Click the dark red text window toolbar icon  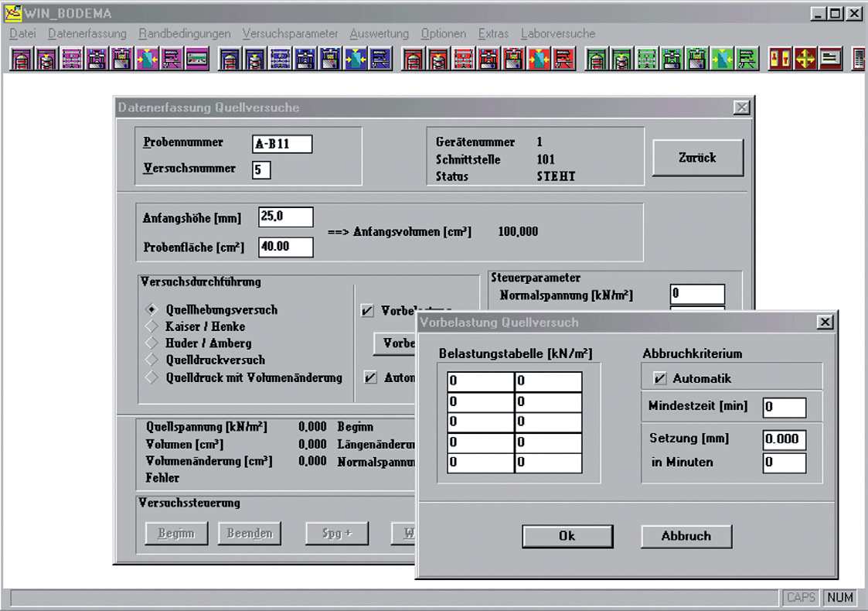pyautogui.click(x=830, y=59)
